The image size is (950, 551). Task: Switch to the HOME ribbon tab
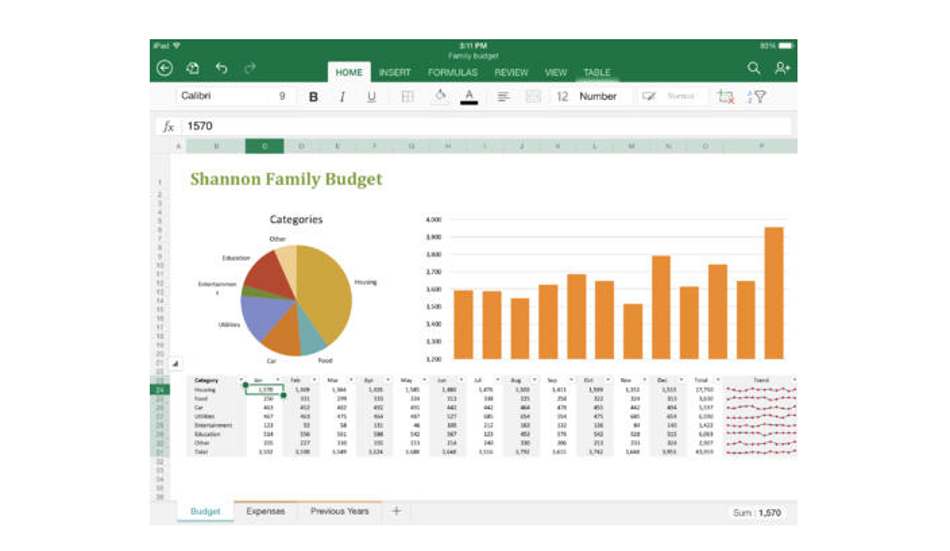point(349,72)
